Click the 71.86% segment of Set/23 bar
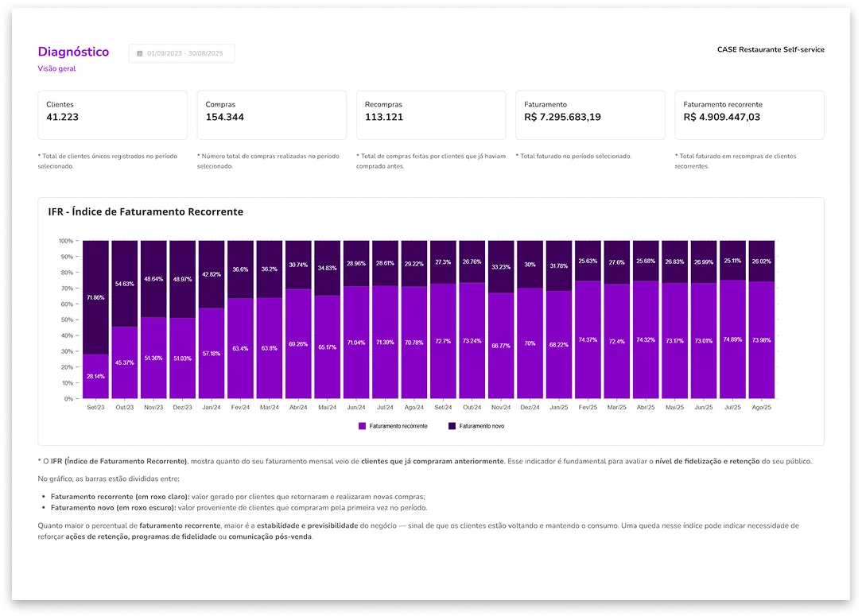 [95, 297]
